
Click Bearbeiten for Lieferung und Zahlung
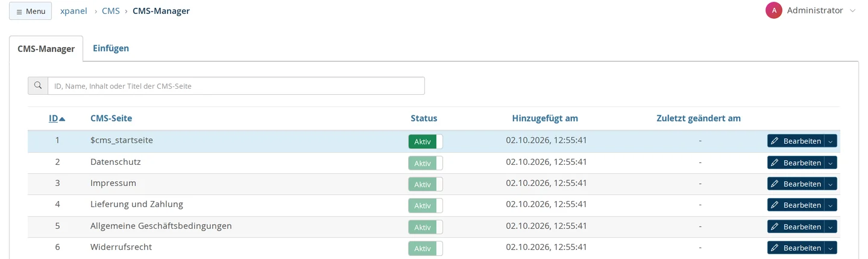click(795, 205)
